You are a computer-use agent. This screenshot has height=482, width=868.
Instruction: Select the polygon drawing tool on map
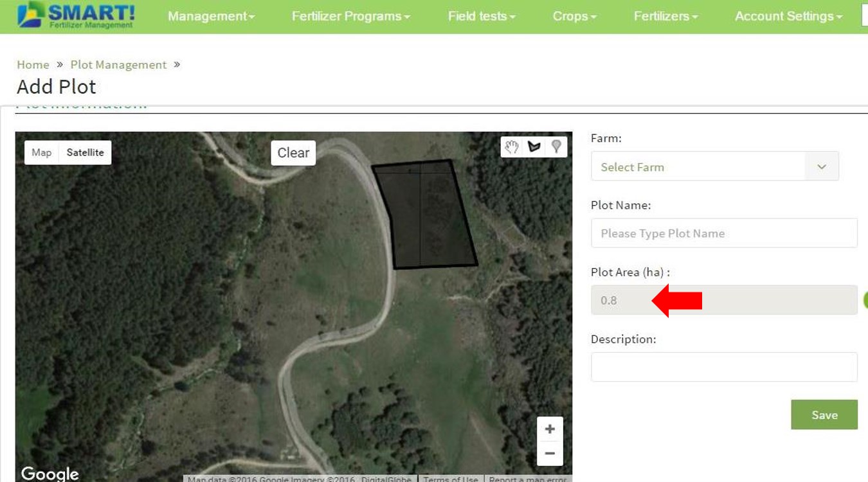tap(534, 147)
